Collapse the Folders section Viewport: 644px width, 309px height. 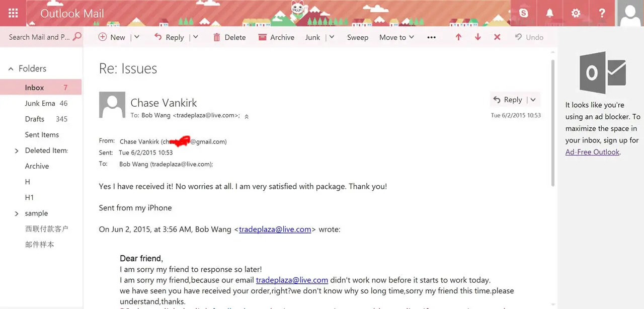coord(11,69)
